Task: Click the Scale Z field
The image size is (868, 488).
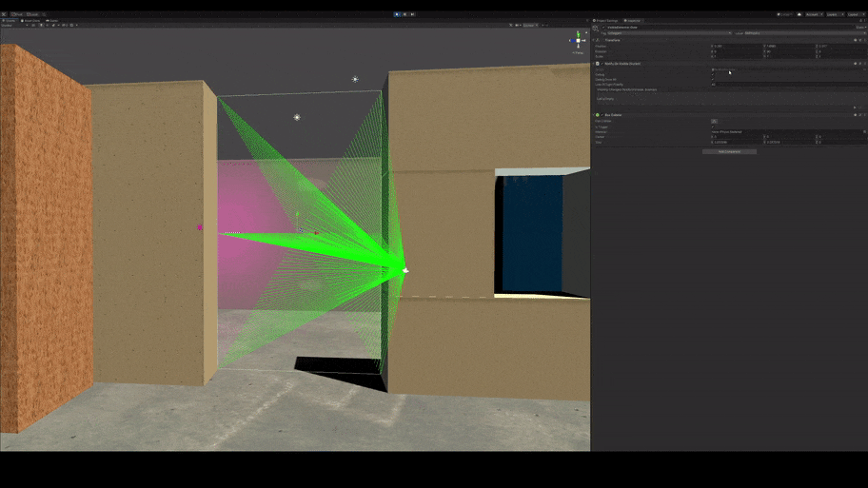Action: pos(842,56)
